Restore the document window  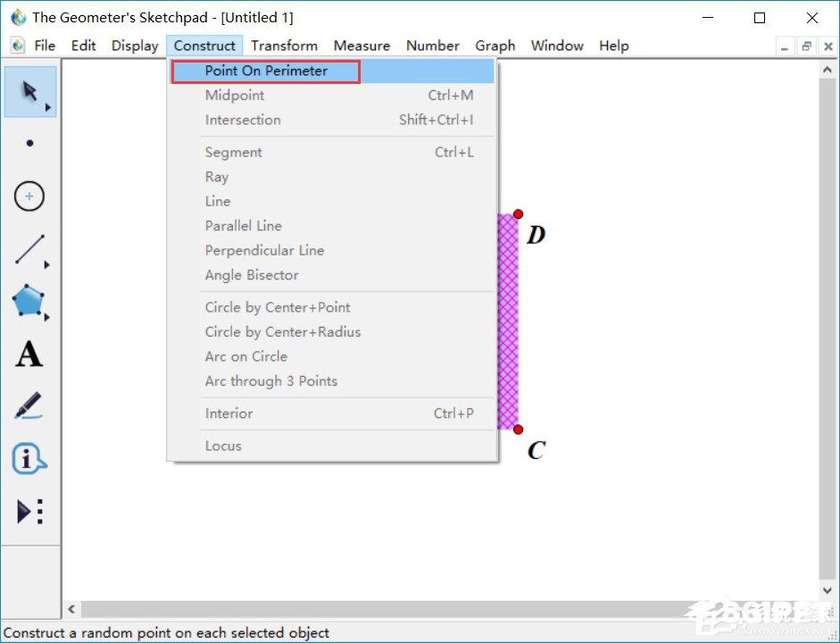[x=806, y=46]
